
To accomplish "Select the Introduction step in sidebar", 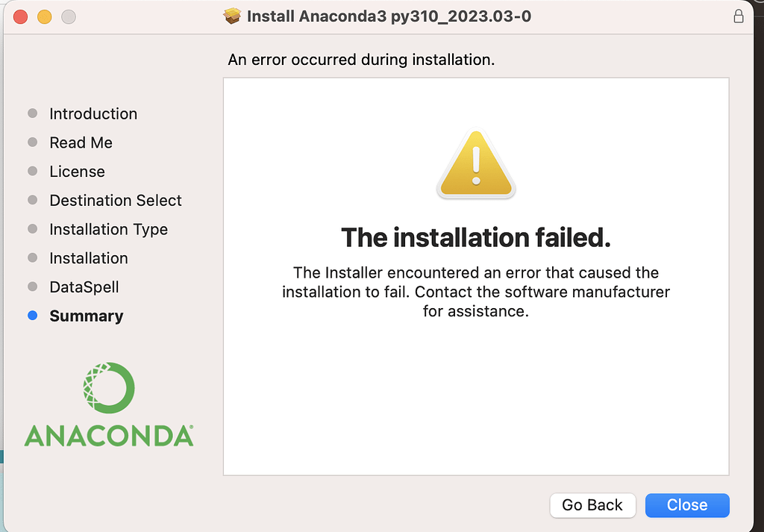I will 93,113.
